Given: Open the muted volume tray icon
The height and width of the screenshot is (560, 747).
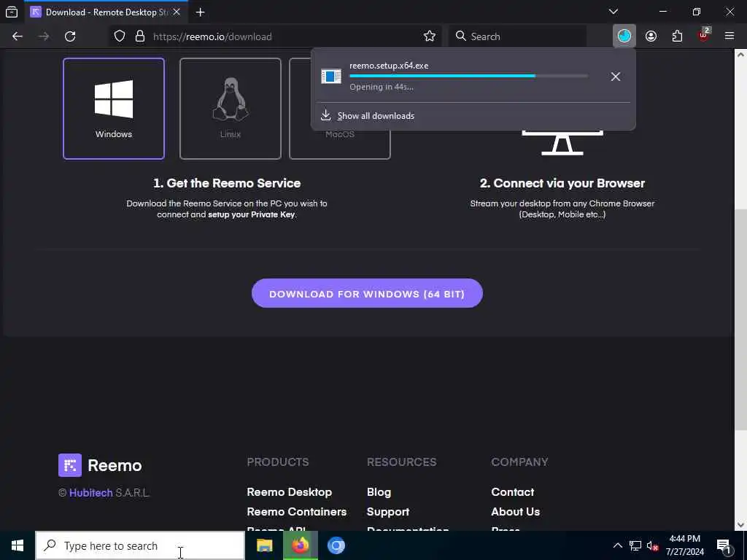Looking at the screenshot, I should click(x=652, y=545).
